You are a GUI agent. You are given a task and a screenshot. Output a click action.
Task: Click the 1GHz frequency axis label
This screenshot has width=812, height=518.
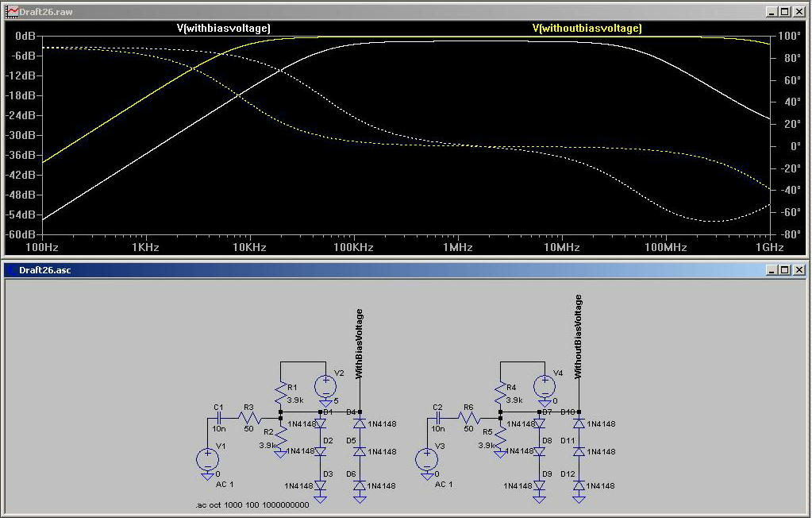770,247
